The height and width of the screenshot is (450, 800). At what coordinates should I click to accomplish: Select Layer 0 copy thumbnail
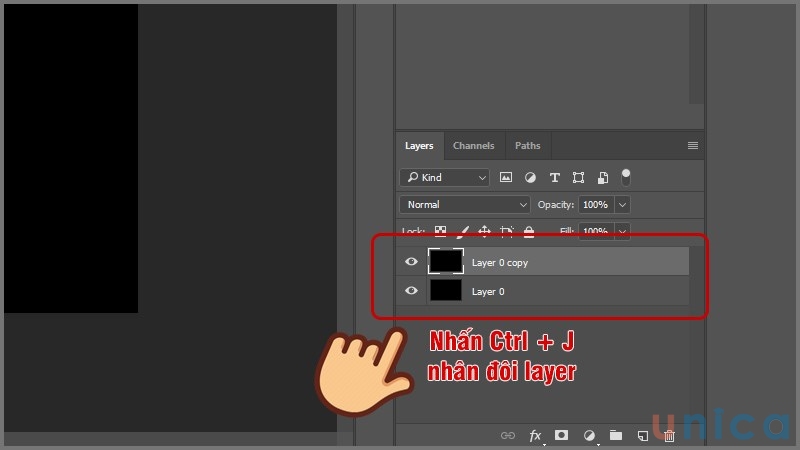[x=446, y=262]
